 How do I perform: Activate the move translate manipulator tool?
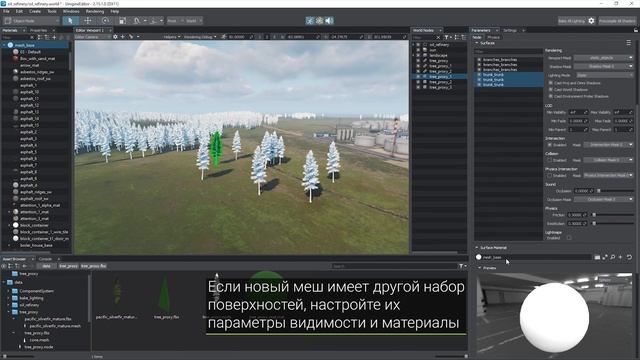(x=88, y=20)
